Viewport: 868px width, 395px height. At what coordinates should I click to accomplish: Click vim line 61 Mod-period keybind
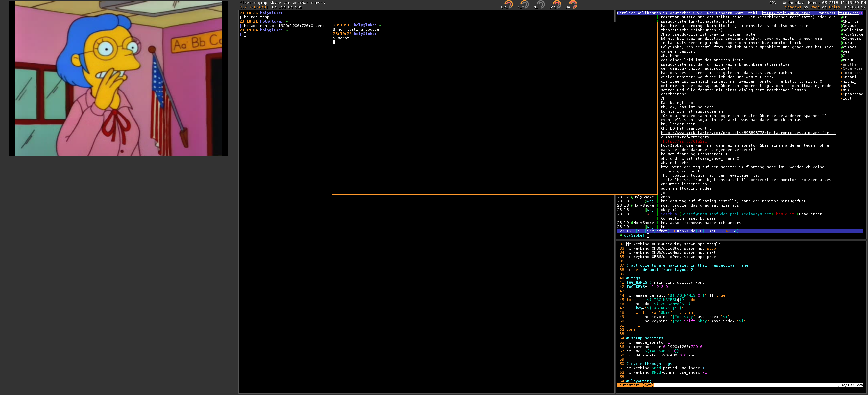pyautogui.click(x=666, y=368)
